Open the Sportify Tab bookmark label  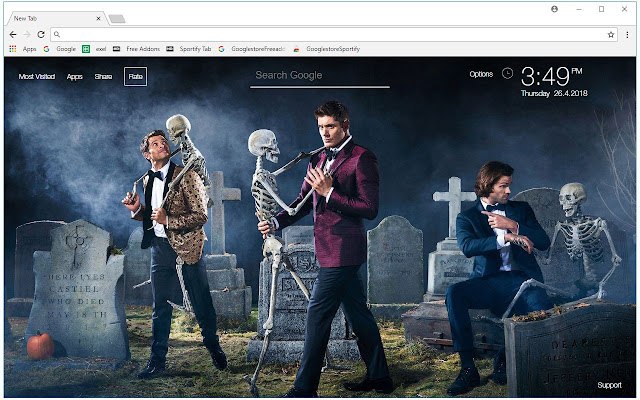point(195,49)
